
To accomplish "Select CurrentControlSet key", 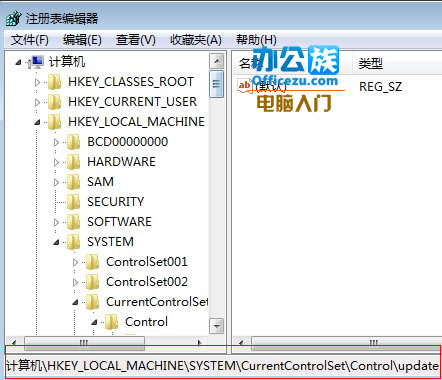I will tap(157, 302).
